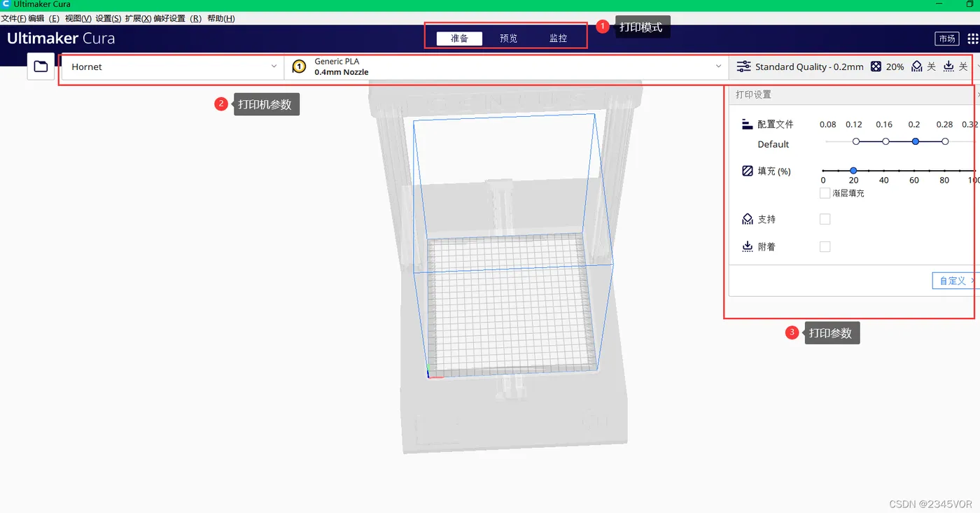Click the Cura logo in title bar
Viewport: 980px width, 513px height.
coord(6,4)
